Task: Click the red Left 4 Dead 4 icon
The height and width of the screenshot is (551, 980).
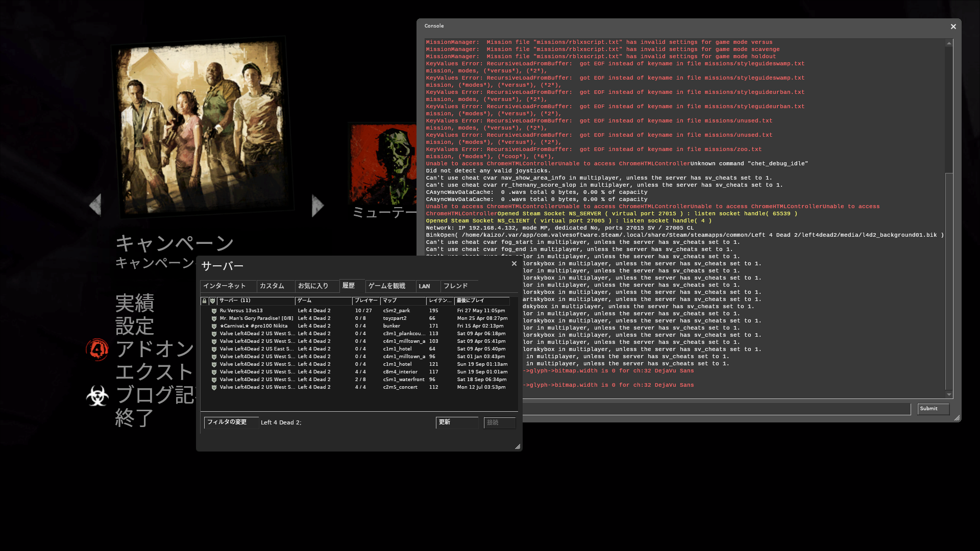Action: (97, 349)
